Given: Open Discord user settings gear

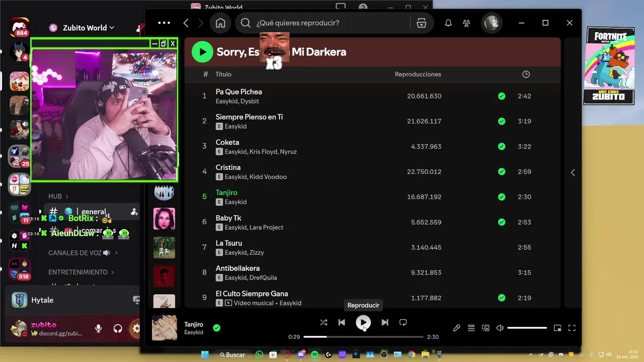Looking at the screenshot, I should point(136,329).
